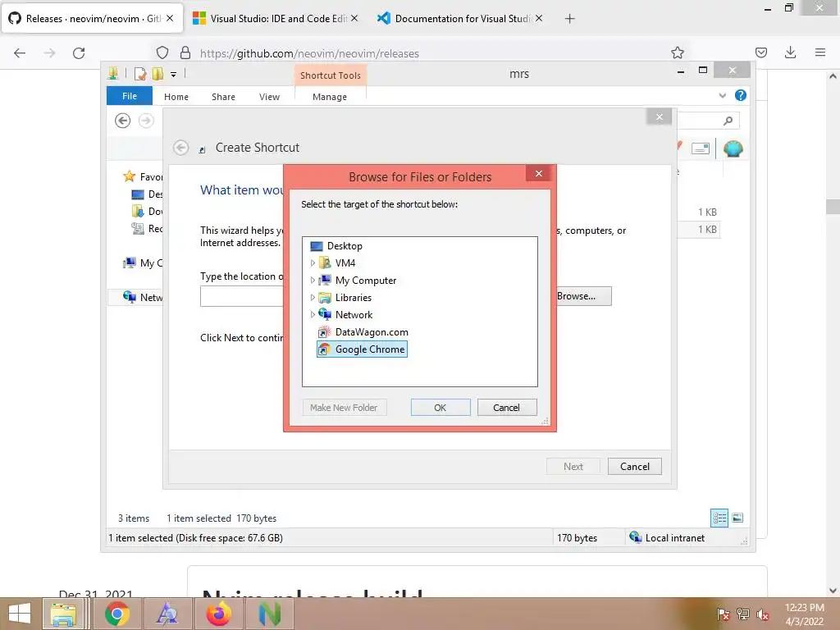Click Explorer forward navigation arrow
Image resolution: width=840 pixels, height=630 pixels.
click(146, 121)
